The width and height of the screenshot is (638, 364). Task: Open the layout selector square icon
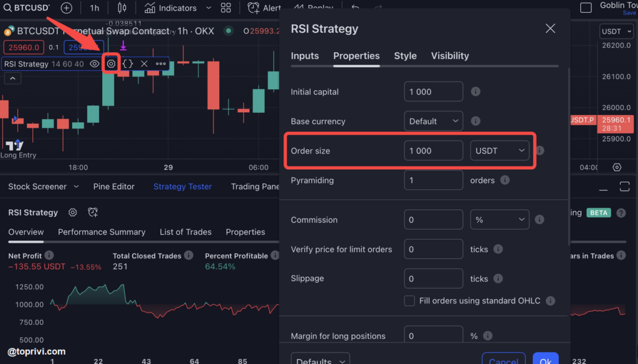pos(586,7)
